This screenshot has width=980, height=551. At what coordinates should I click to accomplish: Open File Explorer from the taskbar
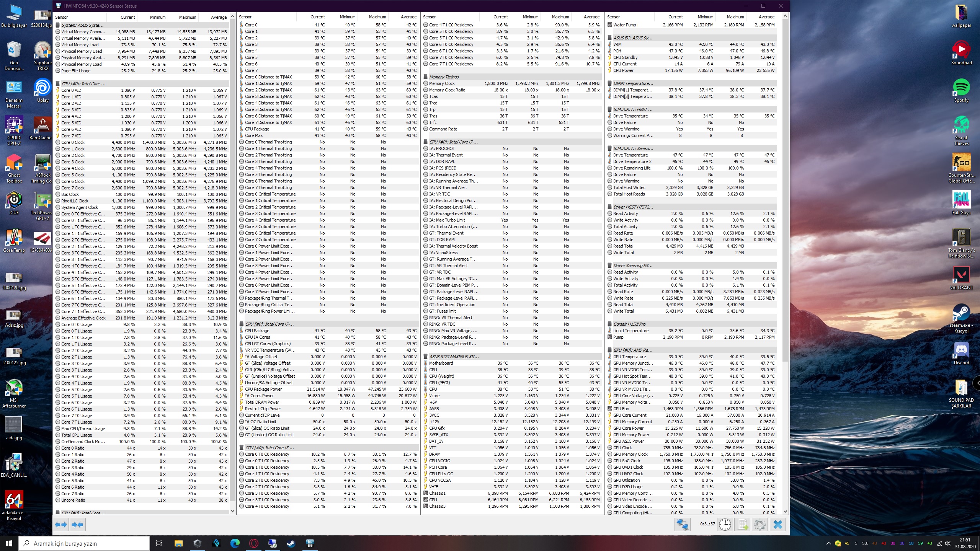pyautogui.click(x=178, y=543)
